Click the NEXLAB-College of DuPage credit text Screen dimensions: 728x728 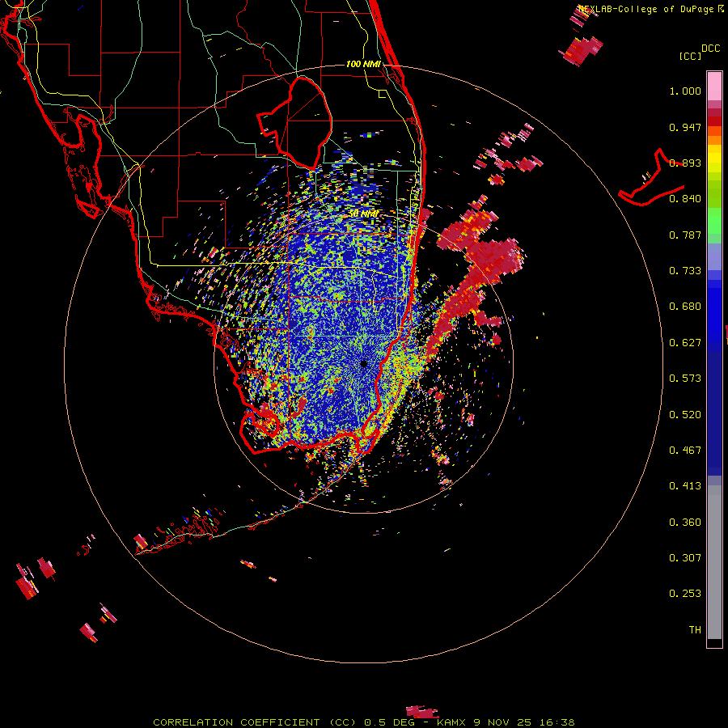click(645, 9)
